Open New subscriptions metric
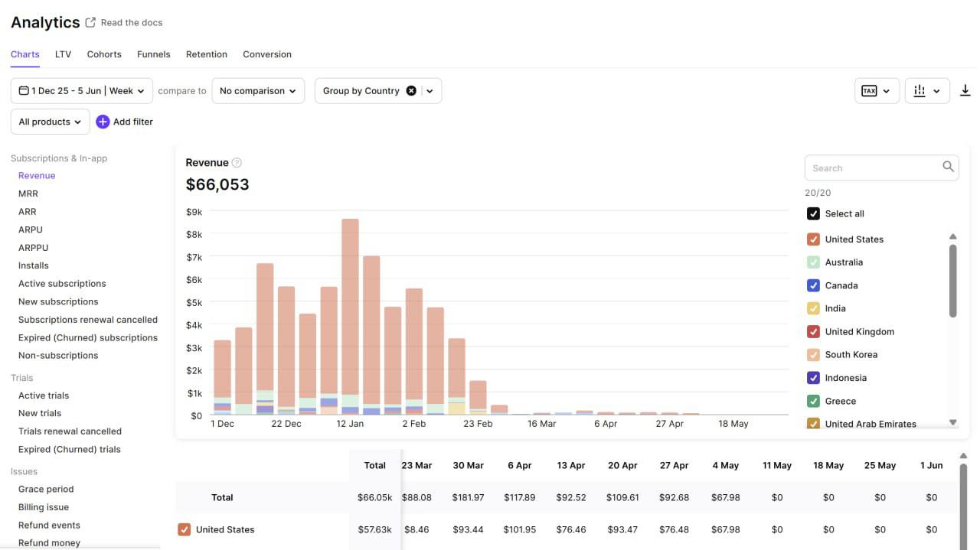980x550 pixels. (x=58, y=301)
